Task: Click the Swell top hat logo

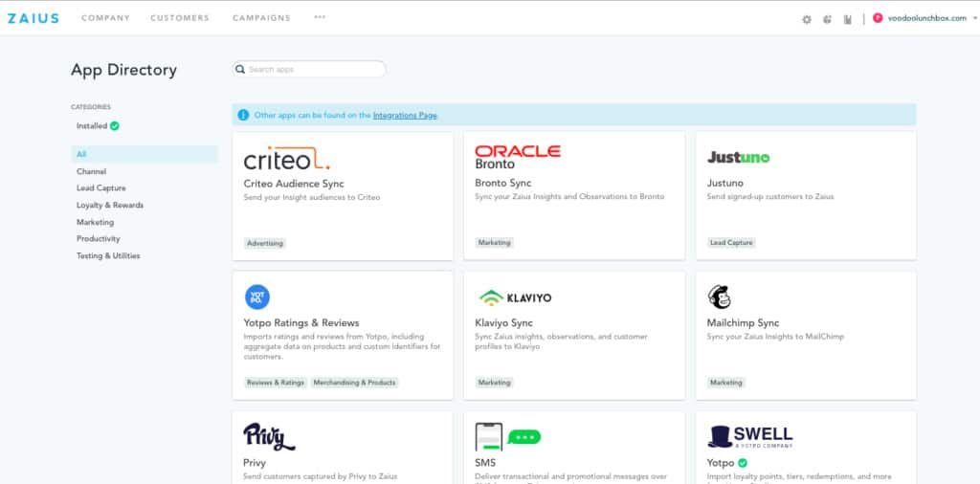Action: tap(750, 436)
